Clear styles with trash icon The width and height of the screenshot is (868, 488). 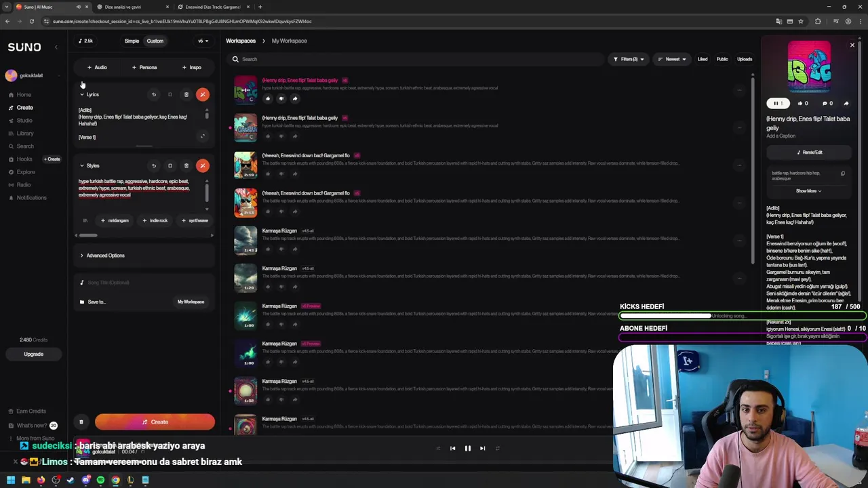pyautogui.click(x=186, y=166)
